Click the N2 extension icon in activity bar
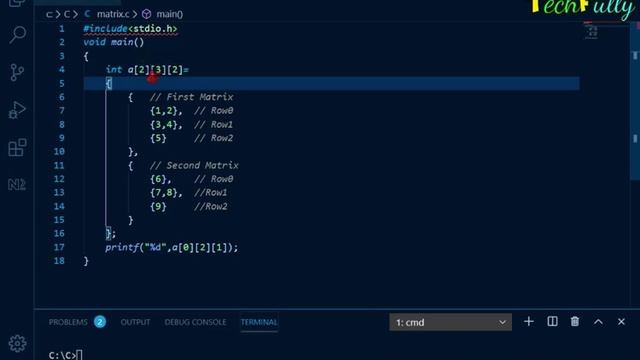640x360 pixels. tap(17, 184)
